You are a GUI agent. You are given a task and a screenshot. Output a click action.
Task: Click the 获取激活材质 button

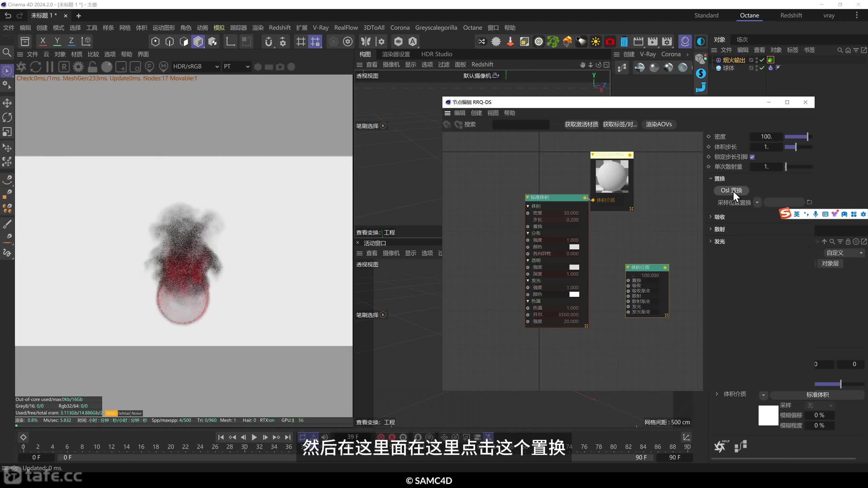tap(581, 124)
